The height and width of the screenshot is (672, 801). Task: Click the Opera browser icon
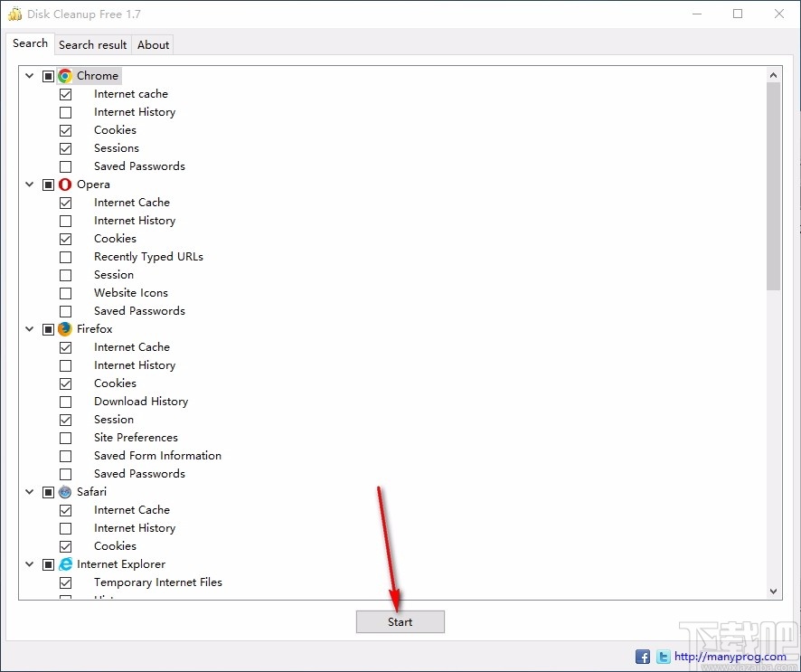(x=63, y=184)
